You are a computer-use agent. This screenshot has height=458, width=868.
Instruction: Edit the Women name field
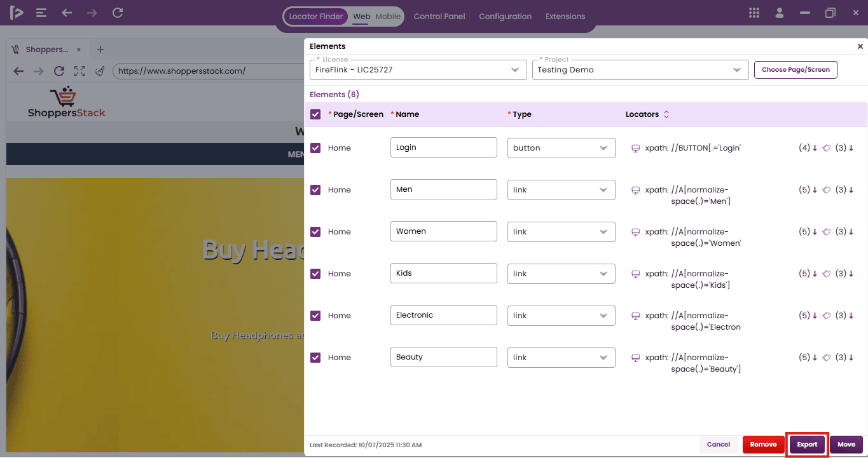(444, 231)
